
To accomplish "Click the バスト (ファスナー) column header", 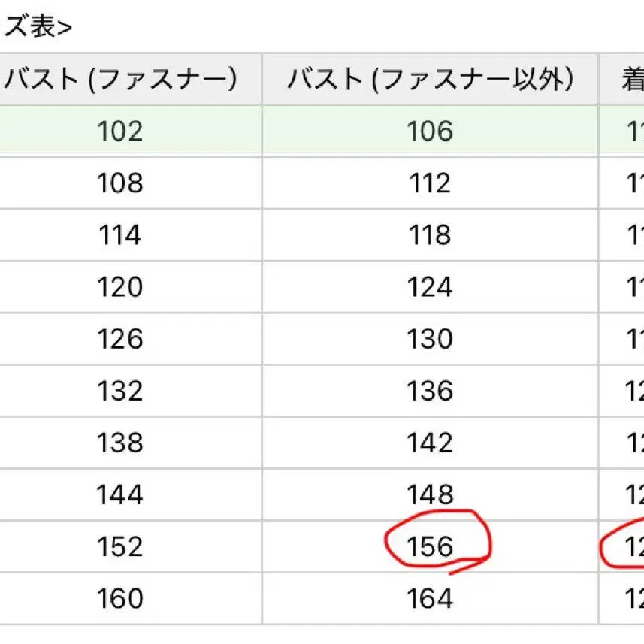I will point(120,79).
